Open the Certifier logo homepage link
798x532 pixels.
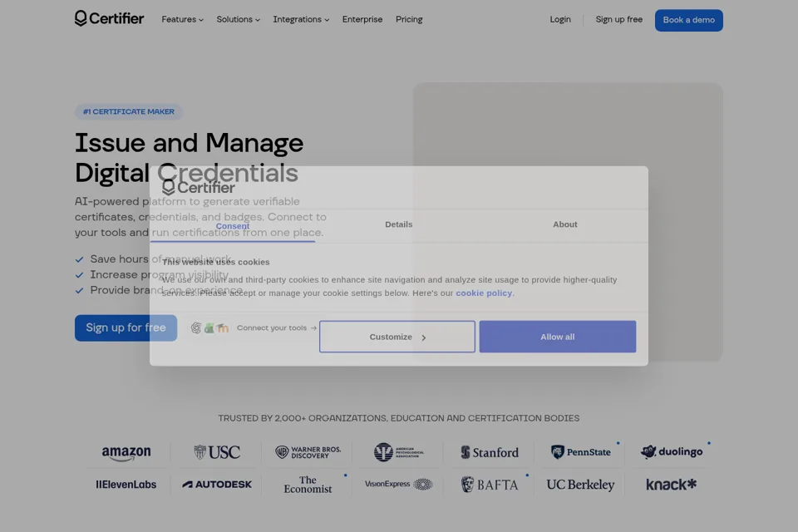coord(110,19)
